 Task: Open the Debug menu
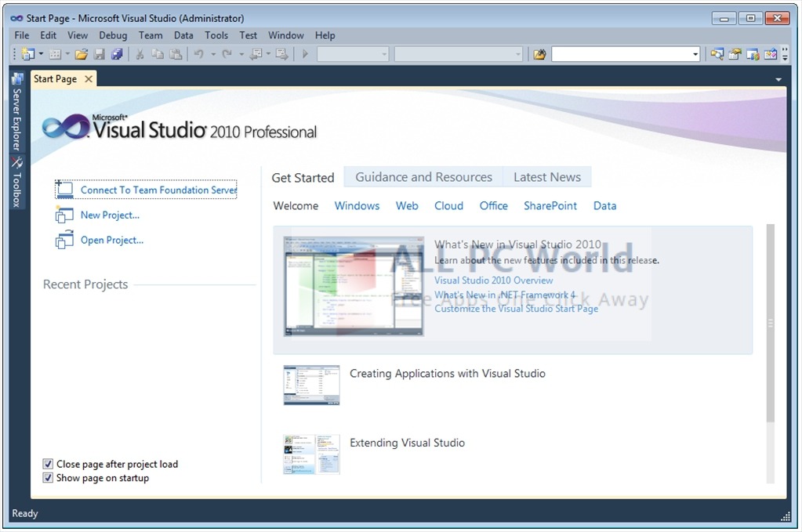(x=113, y=35)
